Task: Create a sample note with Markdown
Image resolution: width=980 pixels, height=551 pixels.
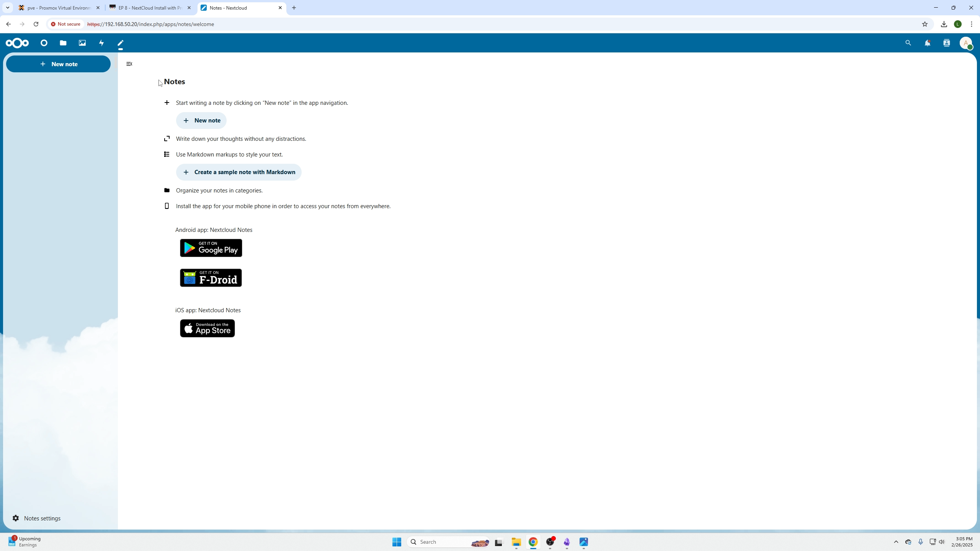Action: pos(239,172)
